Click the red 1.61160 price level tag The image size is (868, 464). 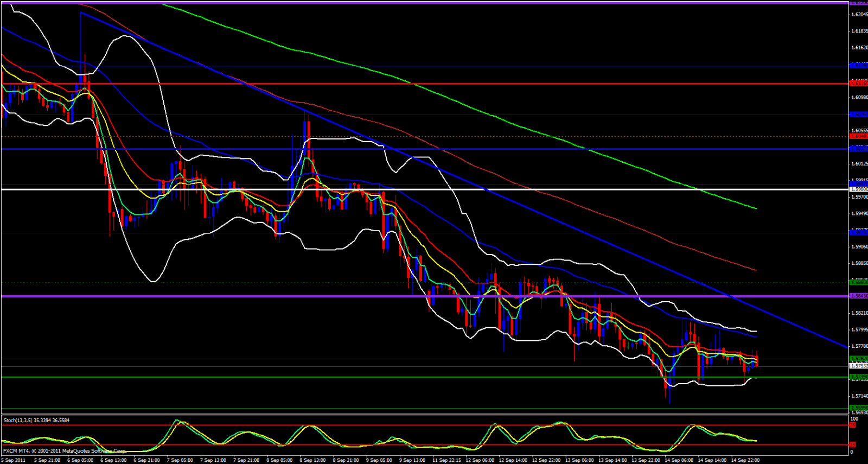[858, 83]
